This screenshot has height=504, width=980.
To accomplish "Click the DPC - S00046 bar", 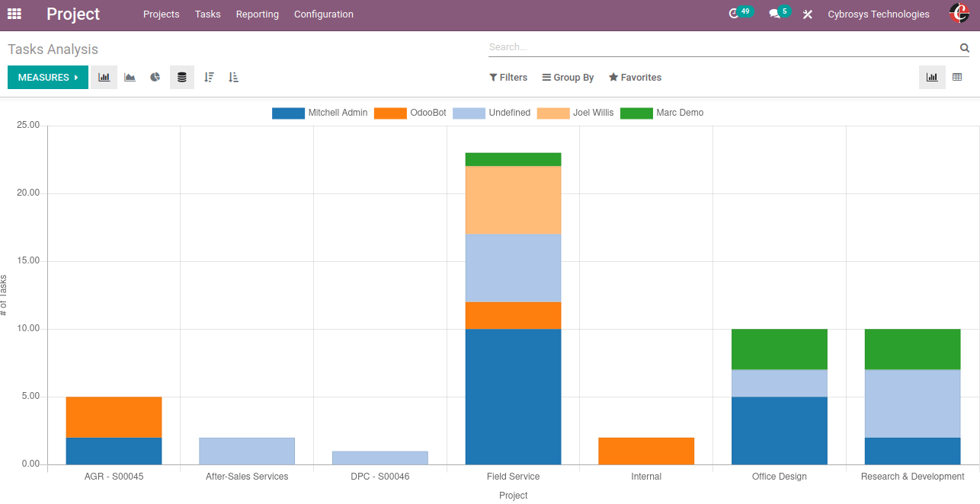I will coord(380,458).
